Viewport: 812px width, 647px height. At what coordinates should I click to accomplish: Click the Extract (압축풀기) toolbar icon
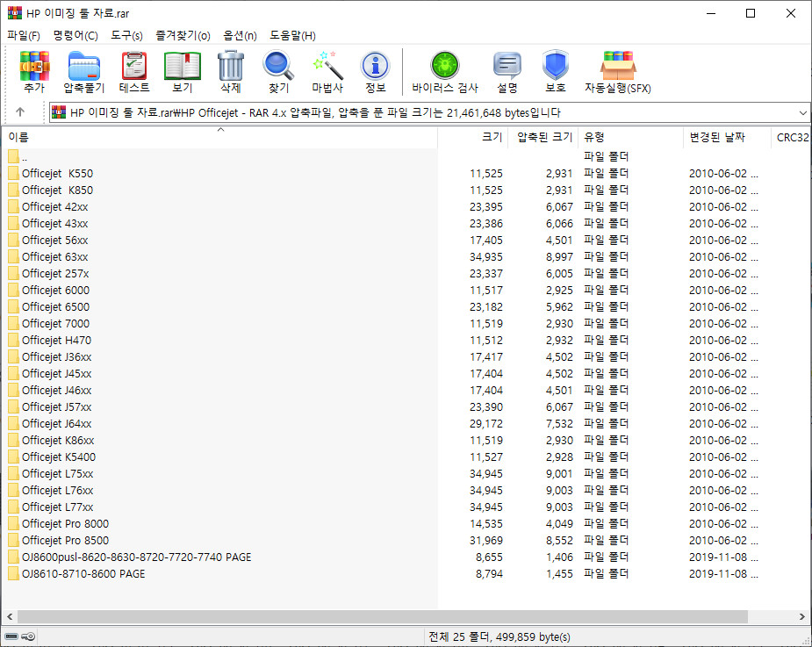[84, 71]
